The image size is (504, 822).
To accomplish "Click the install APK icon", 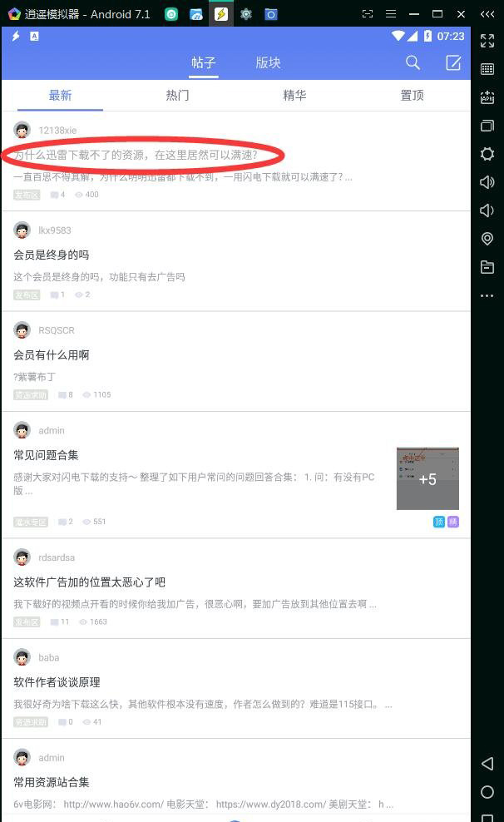I will pyautogui.click(x=487, y=97).
